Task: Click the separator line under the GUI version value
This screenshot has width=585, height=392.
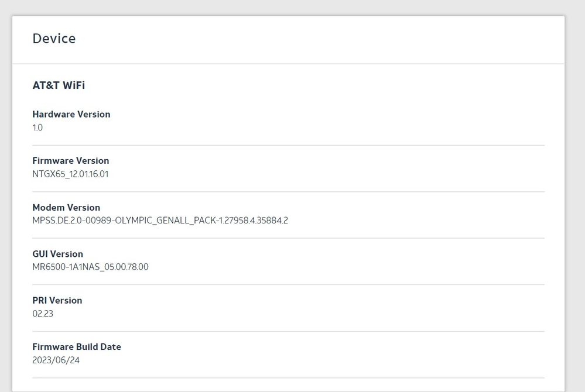Action: coord(288,284)
